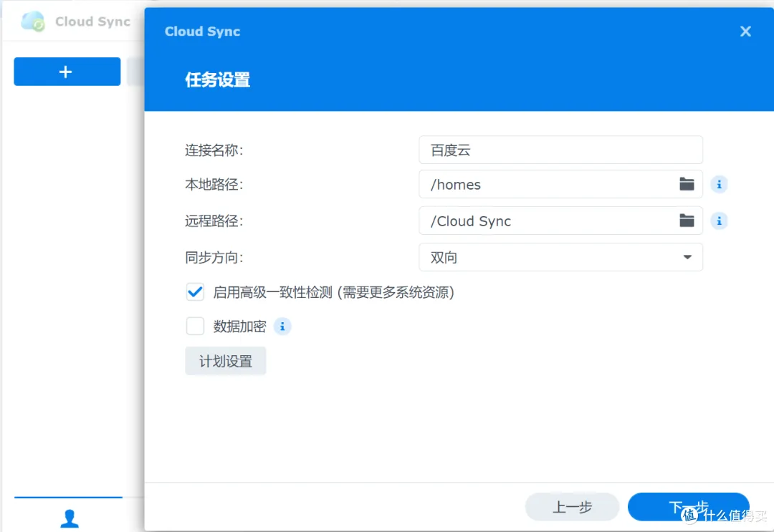
Task: Open the folder browser for 远程路径
Action: point(686,221)
